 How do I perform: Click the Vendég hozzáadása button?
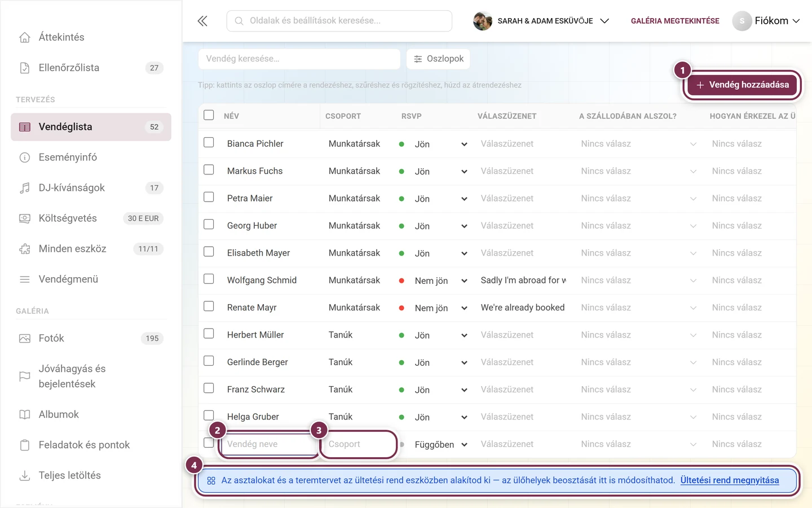point(742,85)
